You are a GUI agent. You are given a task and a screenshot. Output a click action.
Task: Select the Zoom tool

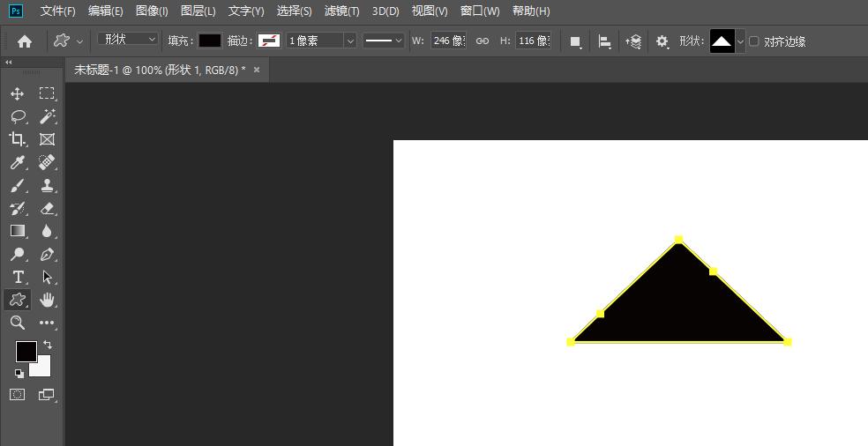[17, 323]
